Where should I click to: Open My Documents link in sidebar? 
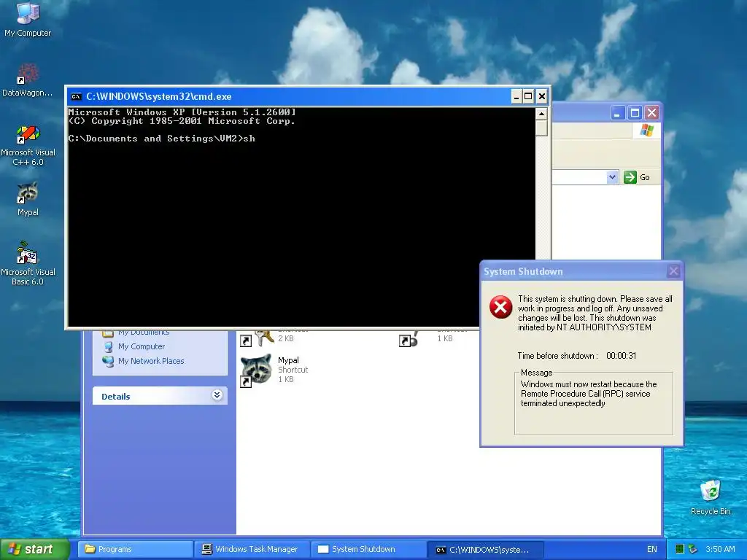[144, 332]
